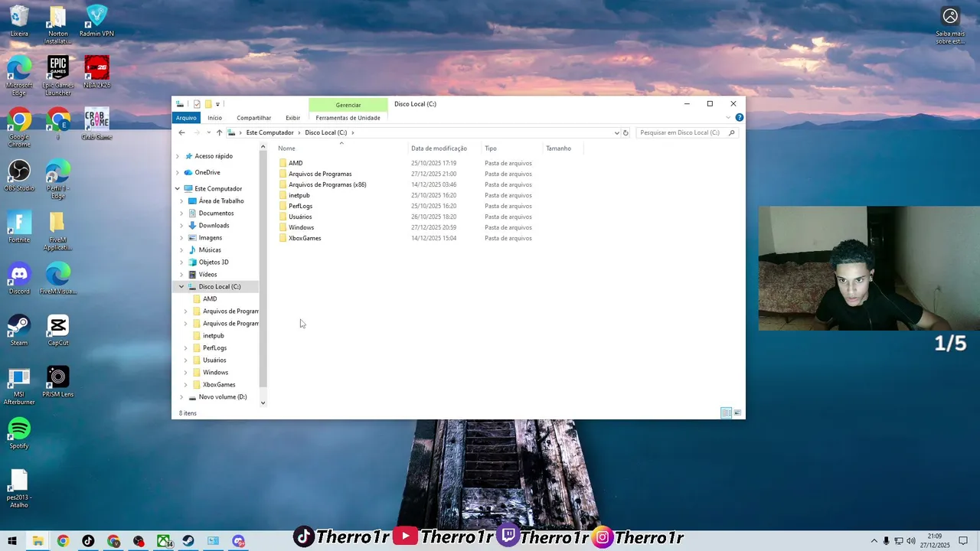Select the Discord desktop icon
The image size is (980, 551).
tap(19, 278)
